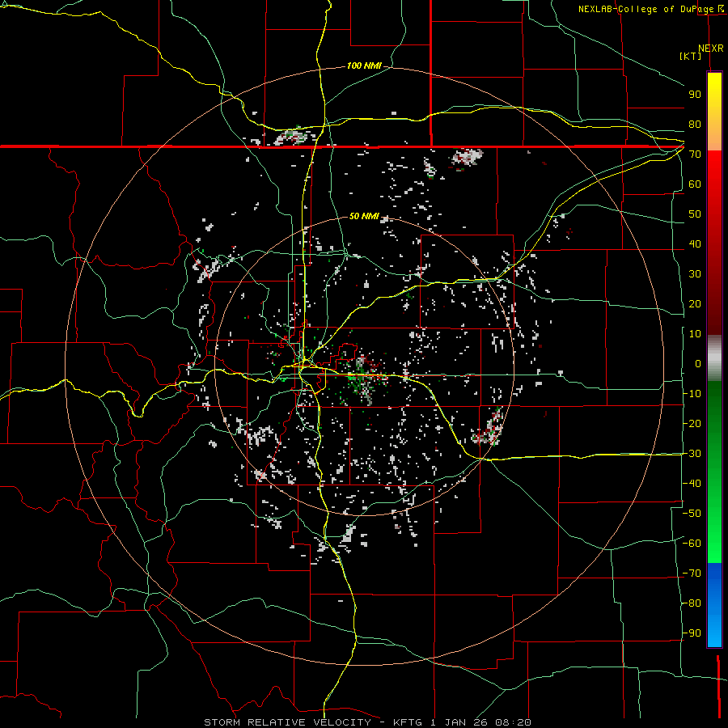This screenshot has width=728, height=728.
Task: Click the positive 20 knots scale label
Action: (695, 304)
